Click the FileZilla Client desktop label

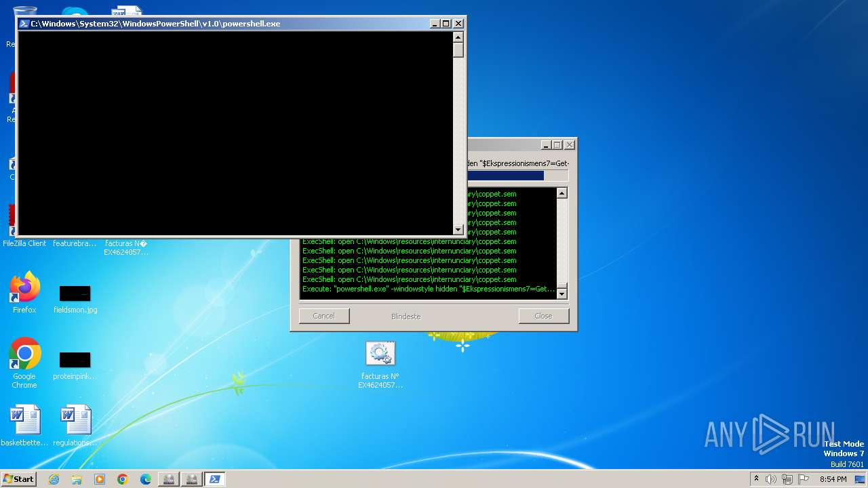(24, 243)
